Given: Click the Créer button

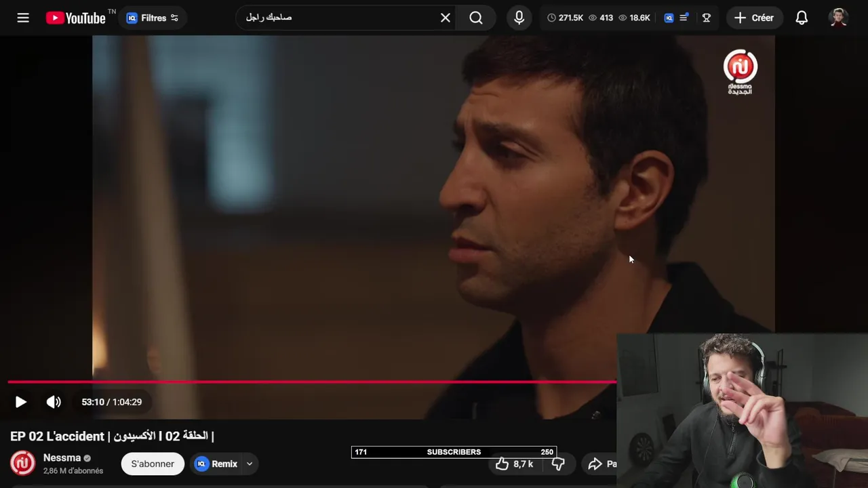Looking at the screenshot, I should 754,18.
